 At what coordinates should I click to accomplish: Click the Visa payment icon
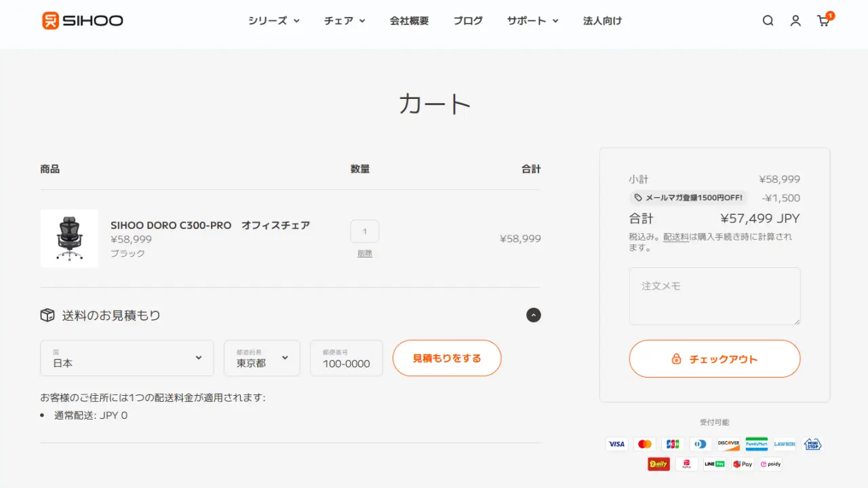[616, 444]
